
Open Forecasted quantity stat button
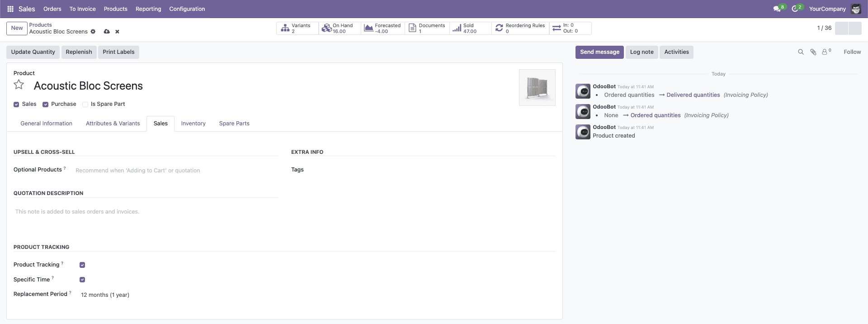click(x=383, y=28)
